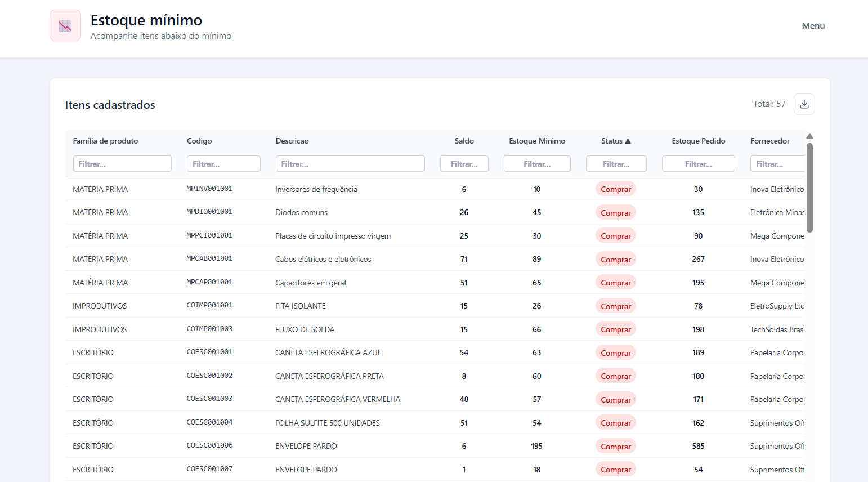Click the scrollbar up arrow

(809, 136)
